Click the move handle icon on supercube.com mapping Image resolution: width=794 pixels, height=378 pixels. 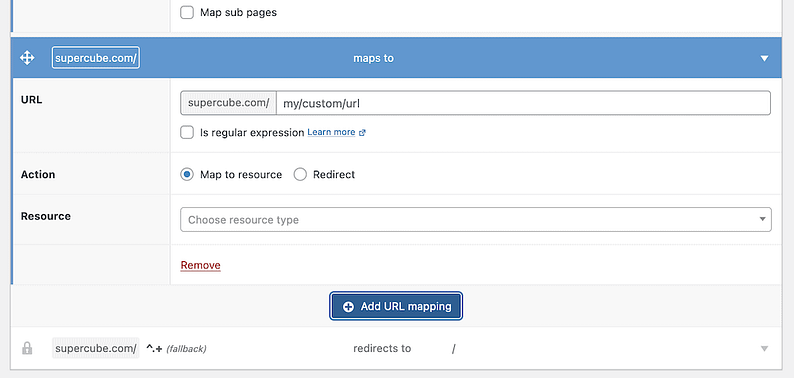27,58
